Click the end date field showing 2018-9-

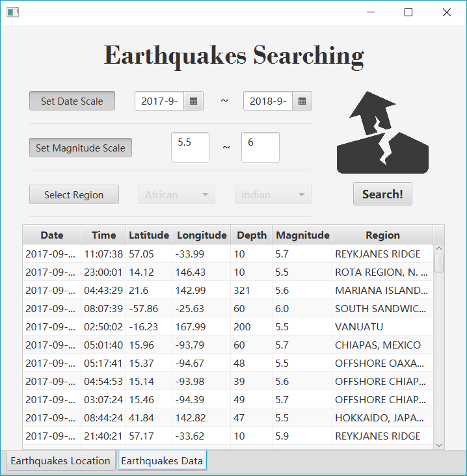(268, 101)
